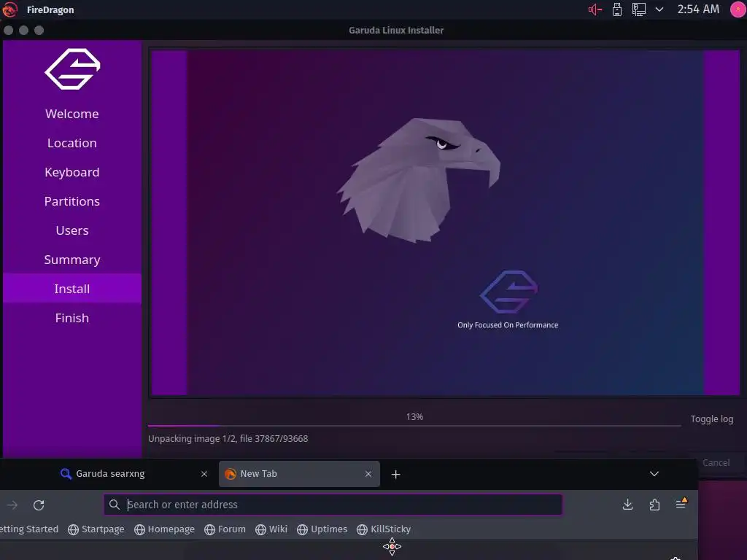Reload the page with the refresh icon
747x560 pixels.
click(x=39, y=505)
